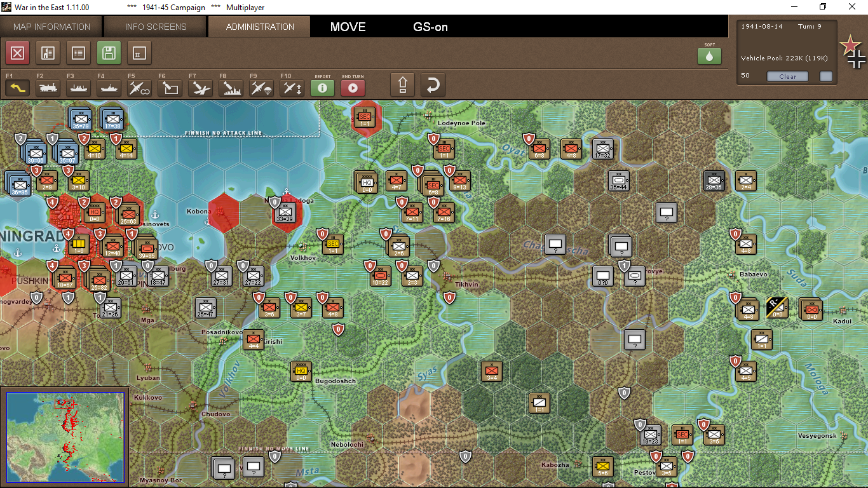
Task: Select F7 bomb airfield mode icon
Action: pyautogui.click(x=201, y=88)
